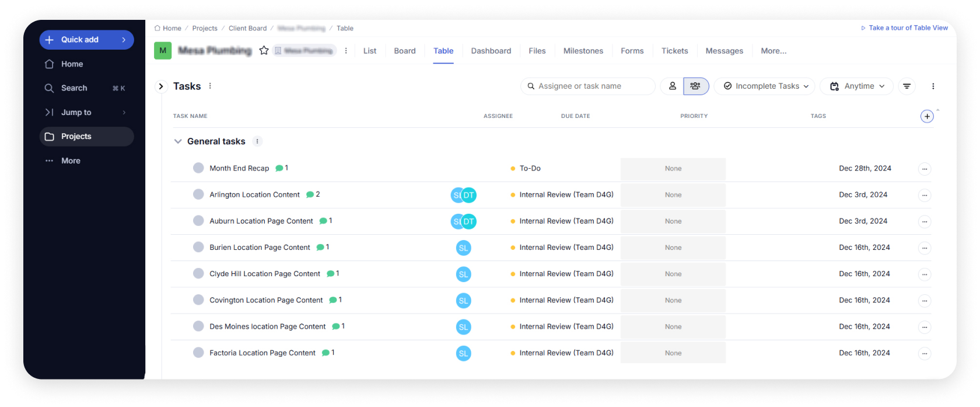Mark Burien Location Page Content complete
This screenshot has width=980, height=407.
(198, 247)
